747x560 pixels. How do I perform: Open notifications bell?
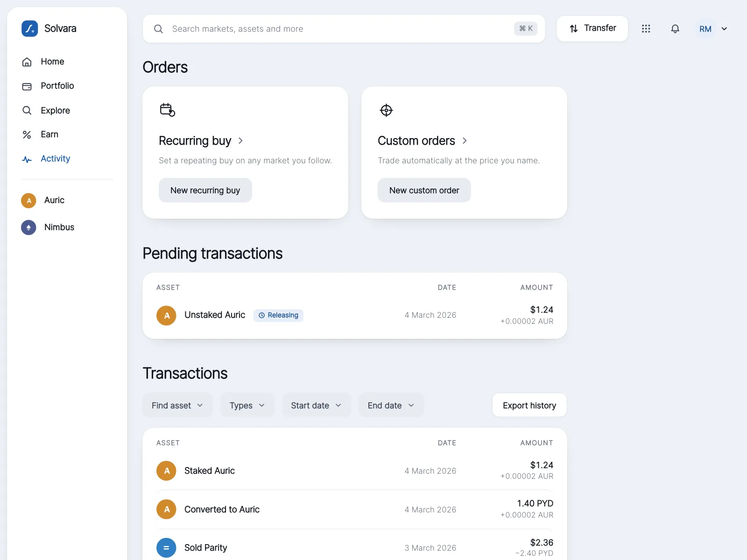[675, 29]
